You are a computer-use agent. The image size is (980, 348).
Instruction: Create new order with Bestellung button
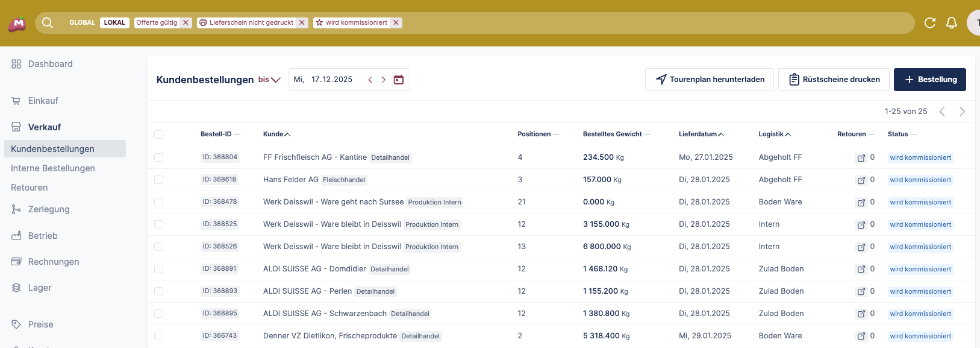(x=929, y=80)
